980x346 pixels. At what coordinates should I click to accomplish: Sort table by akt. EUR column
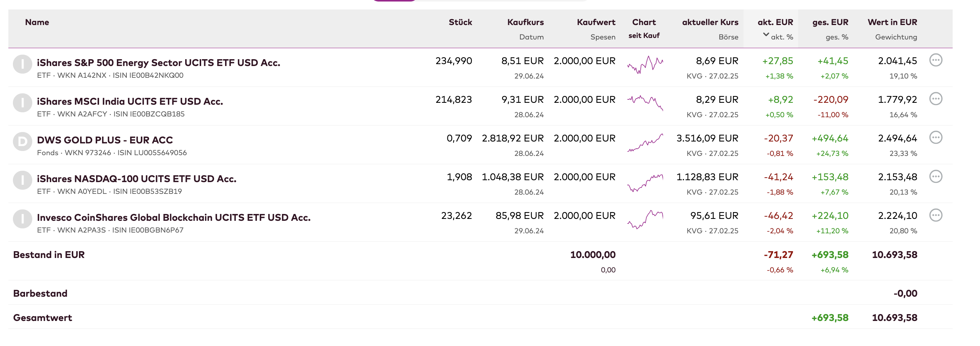pyautogui.click(x=775, y=22)
